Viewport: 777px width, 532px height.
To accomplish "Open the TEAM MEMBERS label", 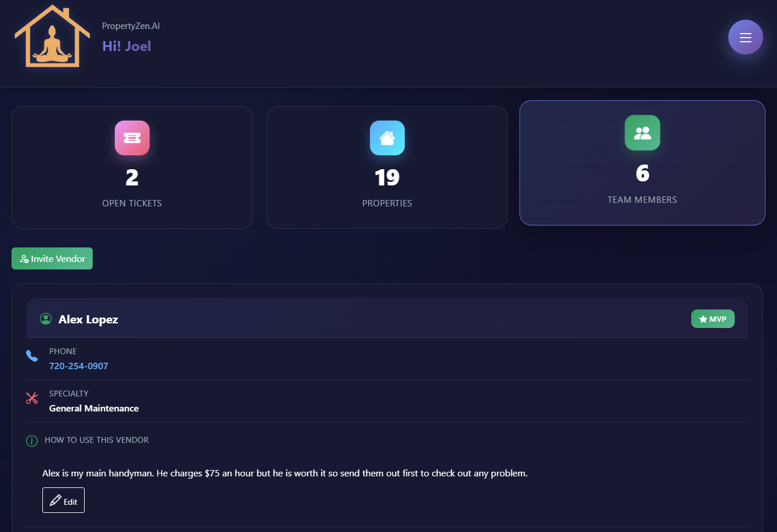I will tap(642, 200).
